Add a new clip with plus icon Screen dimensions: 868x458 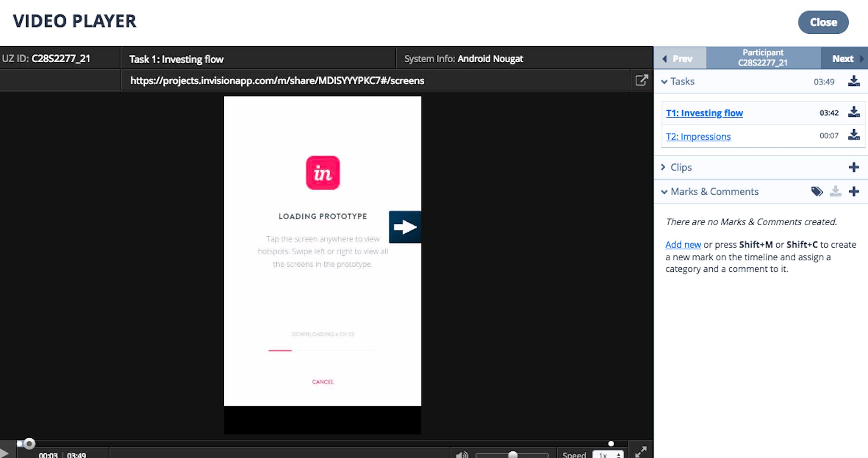pos(854,167)
